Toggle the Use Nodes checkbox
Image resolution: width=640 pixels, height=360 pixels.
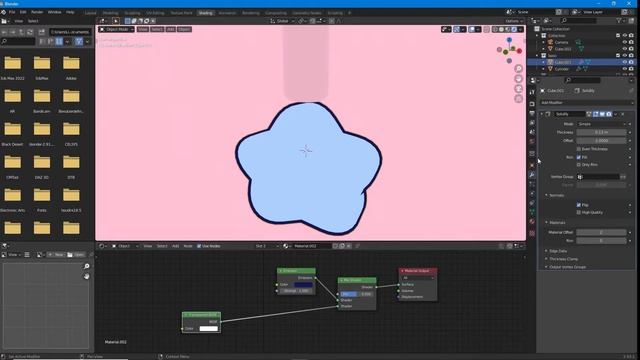[x=199, y=246]
